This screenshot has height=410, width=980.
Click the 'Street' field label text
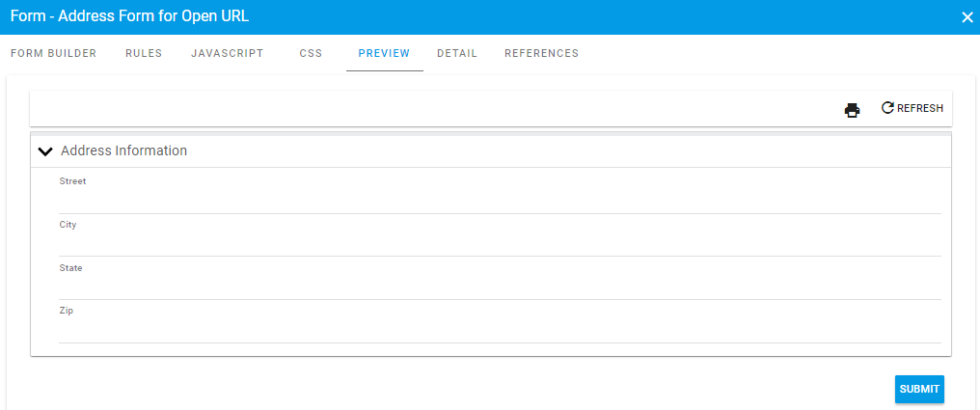pyautogui.click(x=72, y=181)
